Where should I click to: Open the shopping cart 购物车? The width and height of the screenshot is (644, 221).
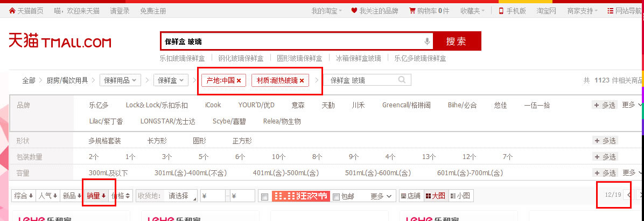pyautogui.click(x=429, y=11)
